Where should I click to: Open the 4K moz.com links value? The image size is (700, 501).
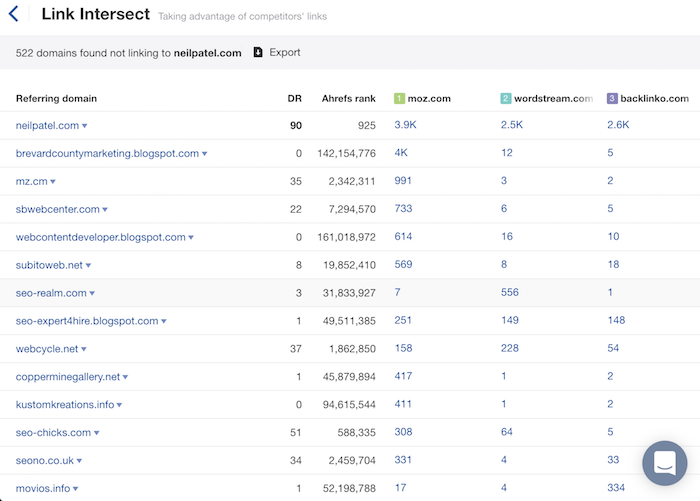pos(401,153)
